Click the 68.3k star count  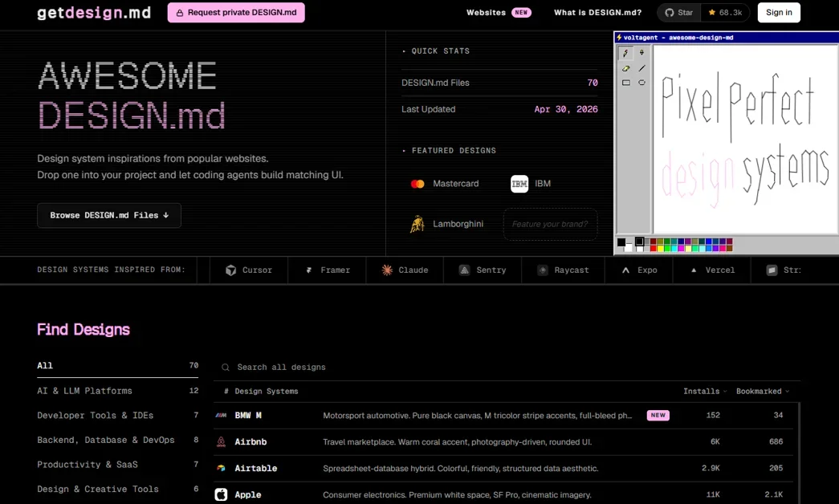tap(725, 12)
